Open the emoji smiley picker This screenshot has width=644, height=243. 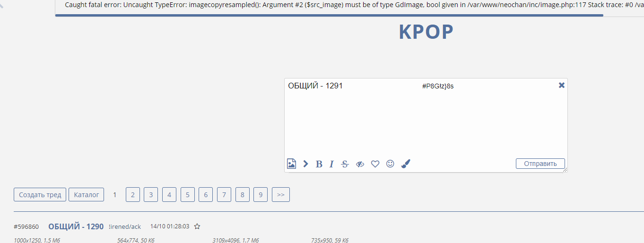click(x=390, y=164)
